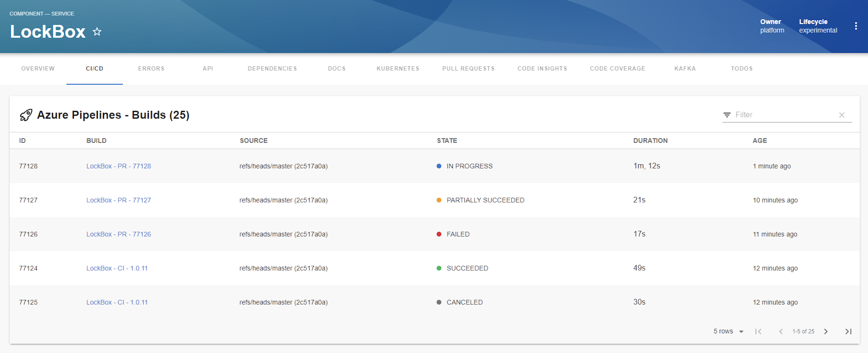The image size is (868, 353).
Task: Click the Duration column header
Action: [x=650, y=141]
